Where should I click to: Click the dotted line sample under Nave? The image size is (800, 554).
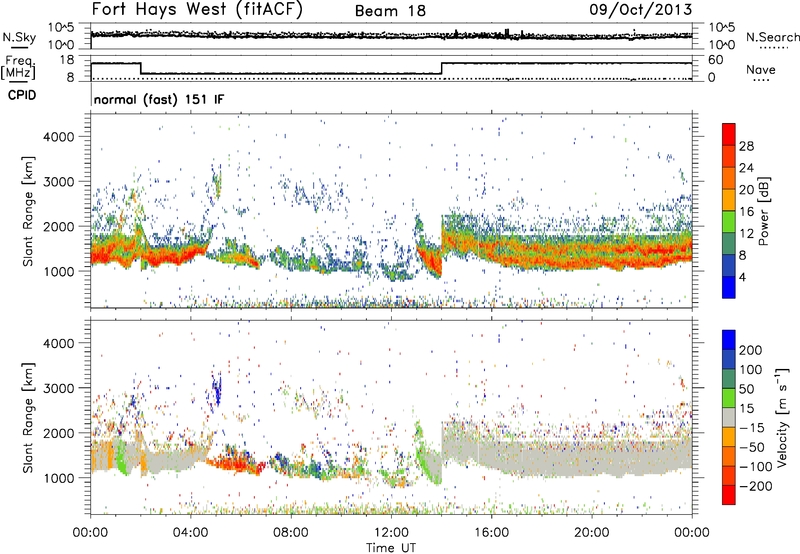point(761,80)
